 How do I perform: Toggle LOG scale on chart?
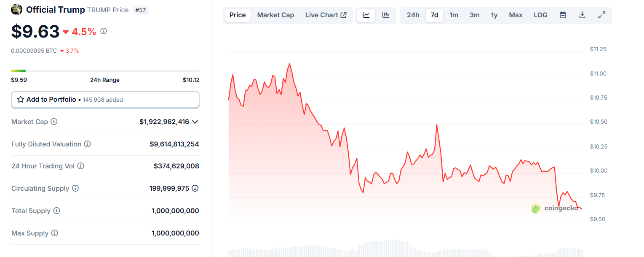[x=540, y=15]
